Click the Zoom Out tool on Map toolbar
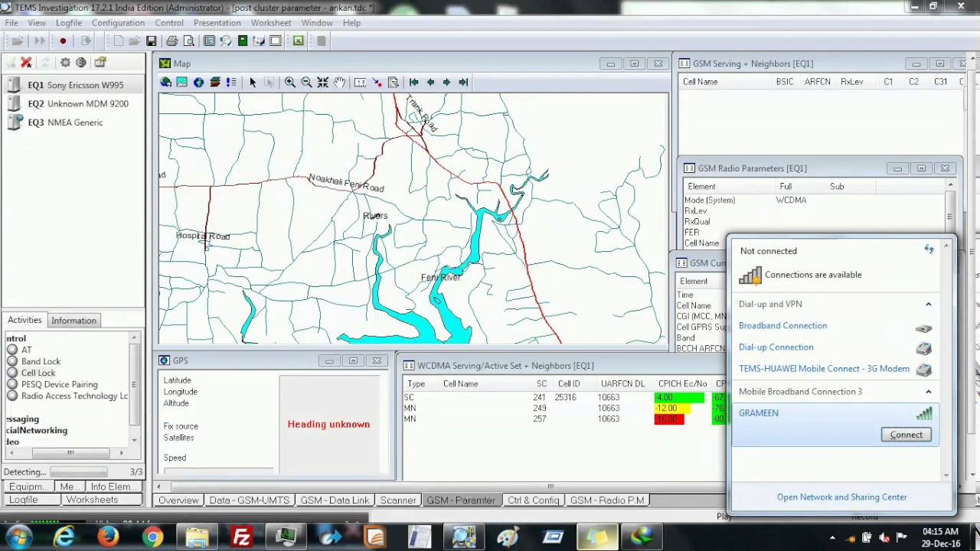980x551 pixels. (x=306, y=82)
